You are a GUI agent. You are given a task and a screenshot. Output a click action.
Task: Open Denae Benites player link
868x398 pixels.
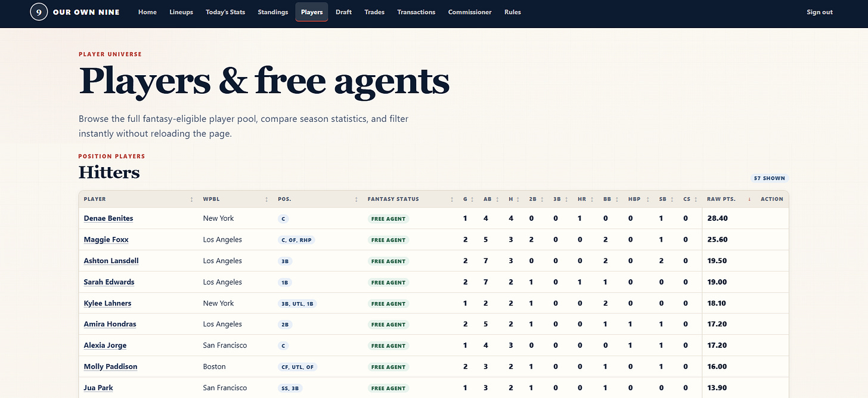tap(108, 218)
